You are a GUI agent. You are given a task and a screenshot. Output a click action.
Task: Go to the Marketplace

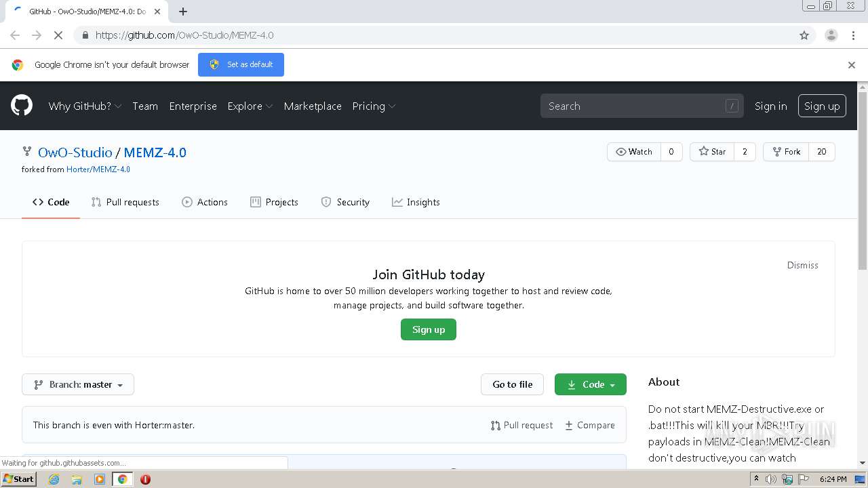[313, 106]
